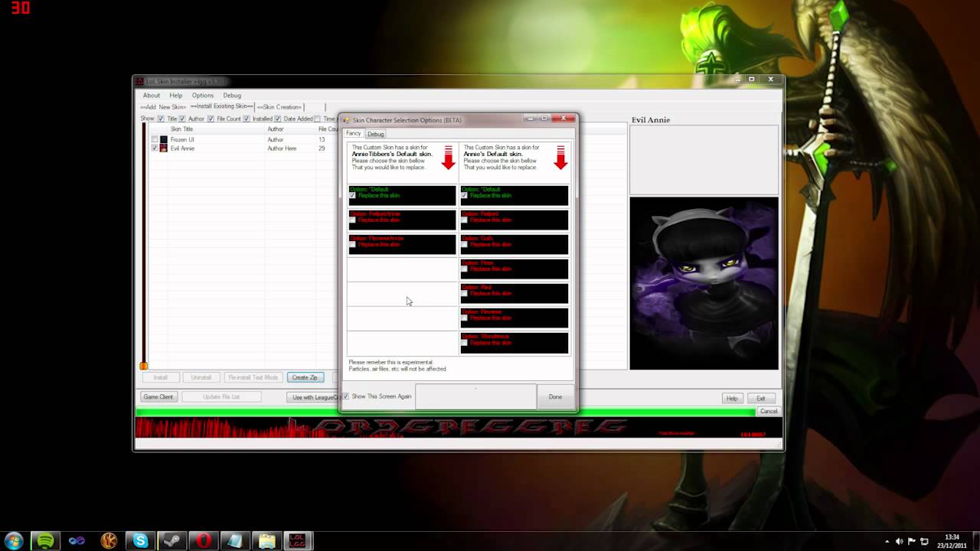Open the Options menu

pos(203,96)
